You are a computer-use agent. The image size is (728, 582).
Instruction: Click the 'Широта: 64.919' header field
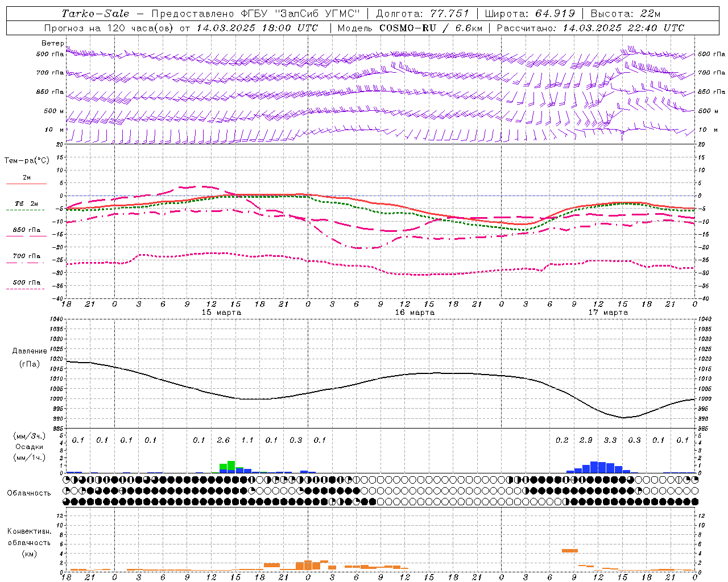point(530,14)
